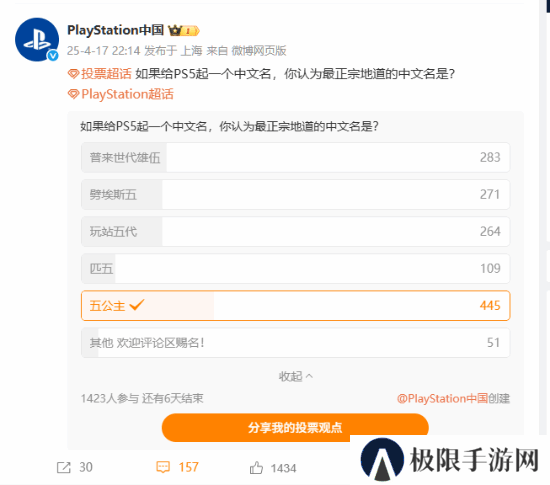Select the poll option 劈埃斯五
This screenshot has width=550, height=485.
tap(295, 195)
